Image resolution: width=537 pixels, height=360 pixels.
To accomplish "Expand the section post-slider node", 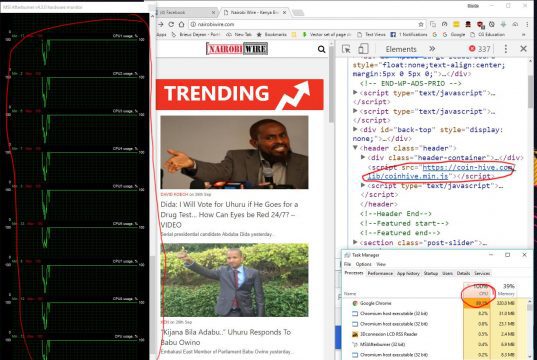I will click(x=355, y=242).
